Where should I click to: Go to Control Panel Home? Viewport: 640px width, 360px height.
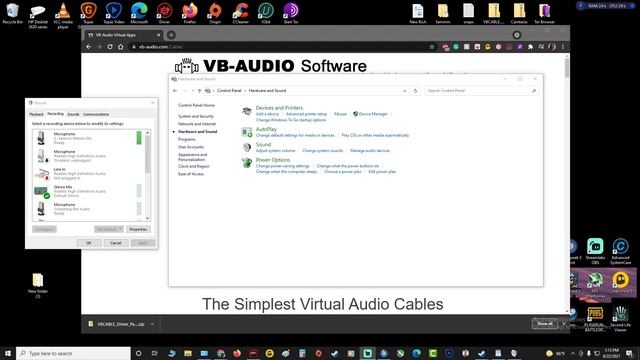196,105
